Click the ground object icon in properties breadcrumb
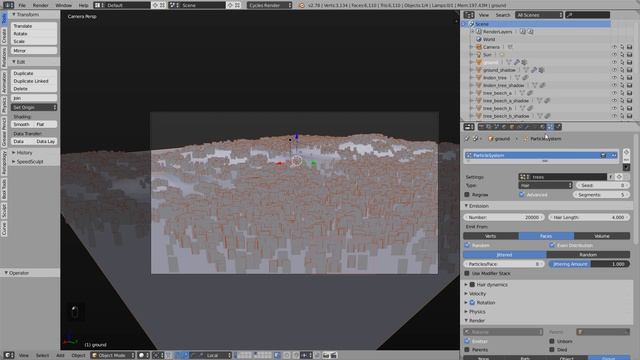The height and width of the screenshot is (360, 640). click(x=491, y=139)
